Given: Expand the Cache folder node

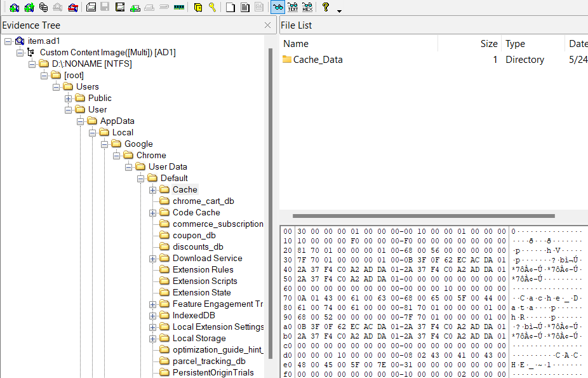Looking at the screenshot, I should tap(152, 190).
